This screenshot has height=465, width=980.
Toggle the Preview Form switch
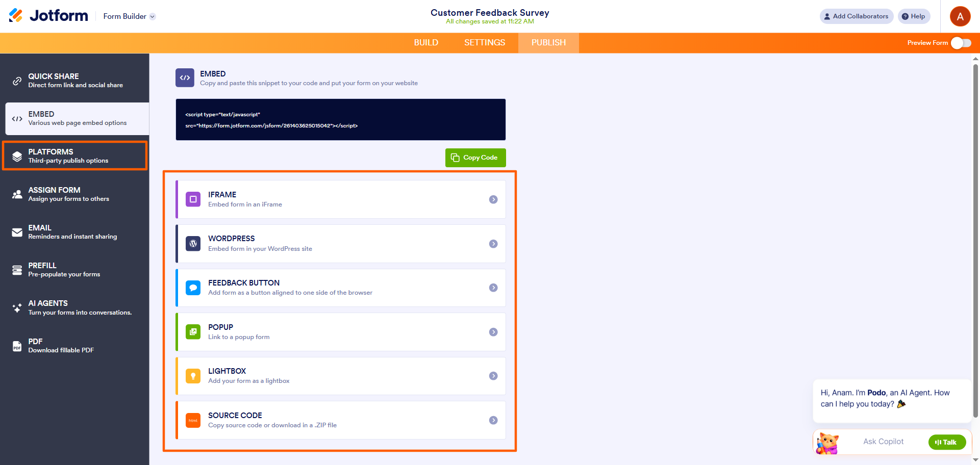(x=961, y=43)
